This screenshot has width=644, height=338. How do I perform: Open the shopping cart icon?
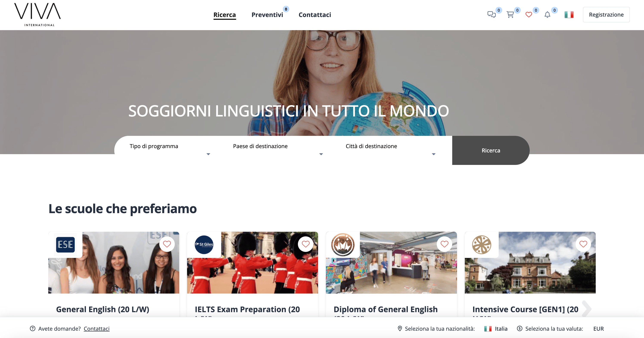pyautogui.click(x=510, y=14)
